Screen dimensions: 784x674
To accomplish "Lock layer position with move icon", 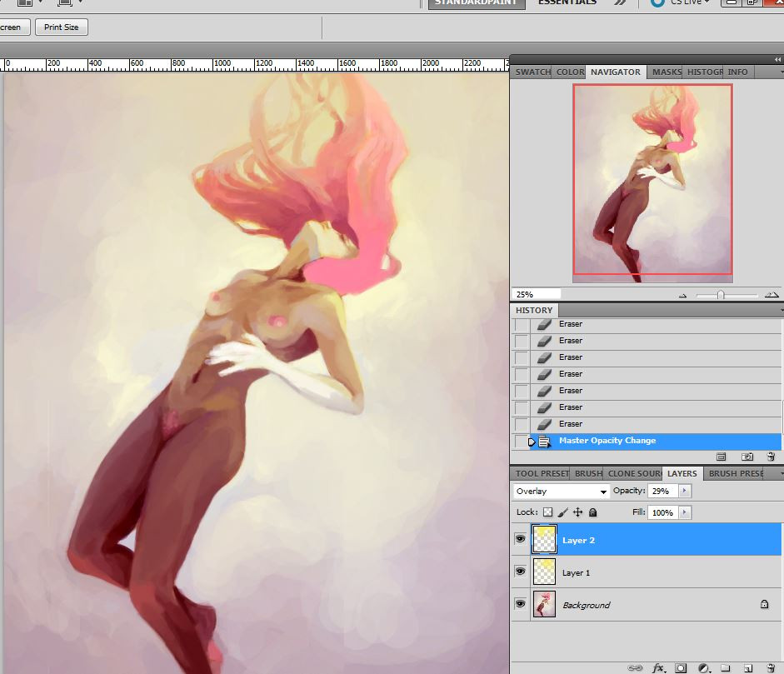I will (578, 512).
